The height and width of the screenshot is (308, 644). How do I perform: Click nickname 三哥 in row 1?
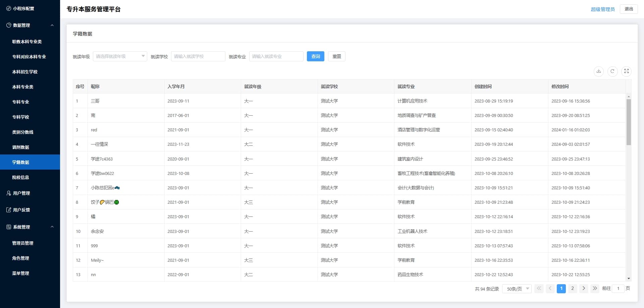coord(95,101)
